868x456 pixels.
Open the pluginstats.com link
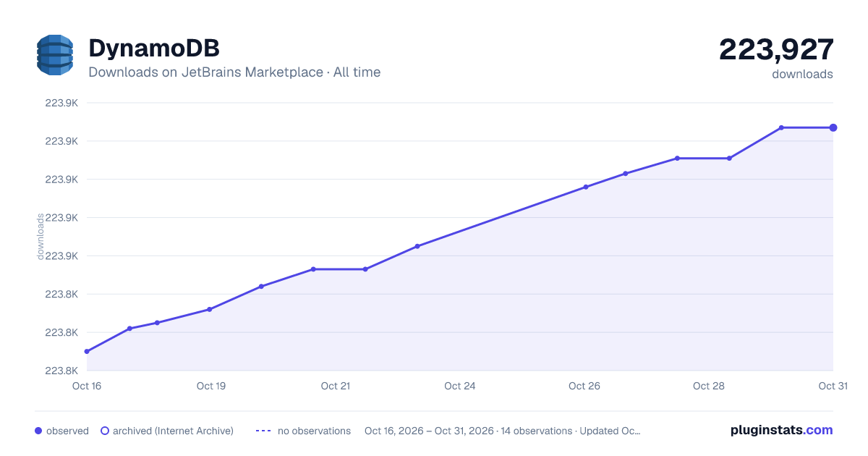pyautogui.click(x=781, y=430)
